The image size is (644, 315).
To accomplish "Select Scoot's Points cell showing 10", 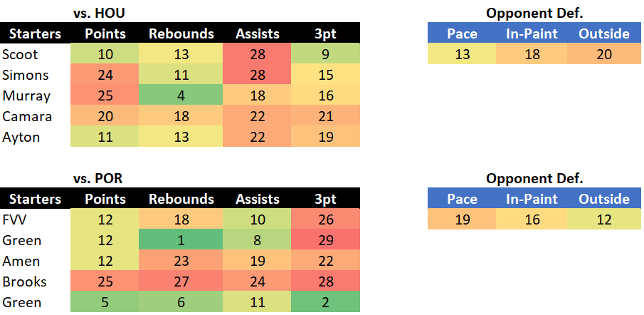I will click(105, 54).
